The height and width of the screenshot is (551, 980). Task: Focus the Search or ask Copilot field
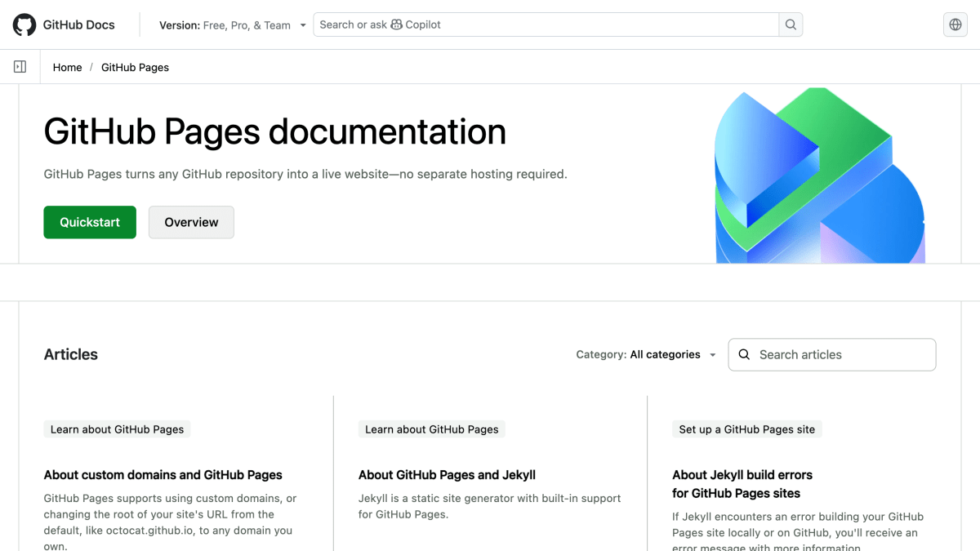click(546, 24)
